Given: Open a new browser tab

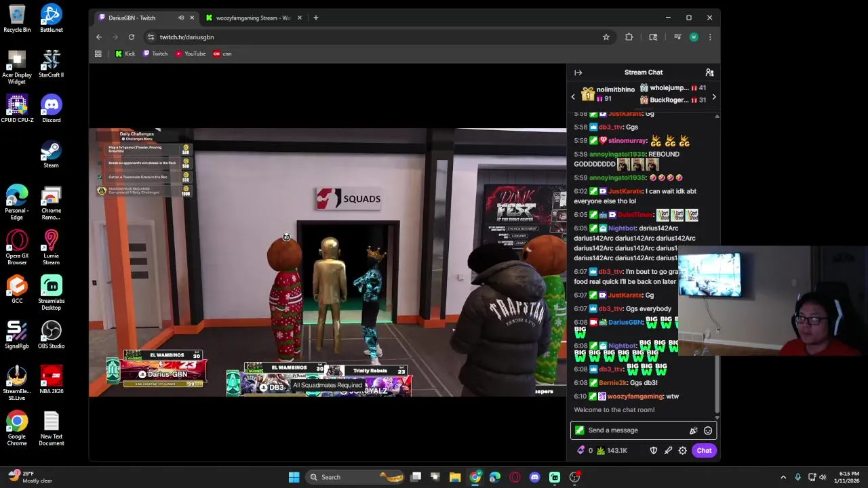Looking at the screenshot, I should [315, 18].
